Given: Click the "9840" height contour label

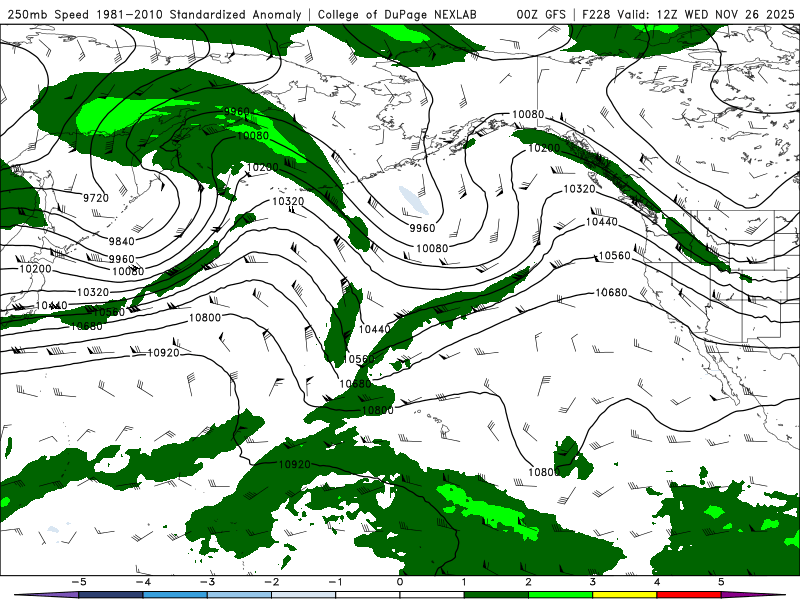Looking at the screenshot, I should [121, 241].
